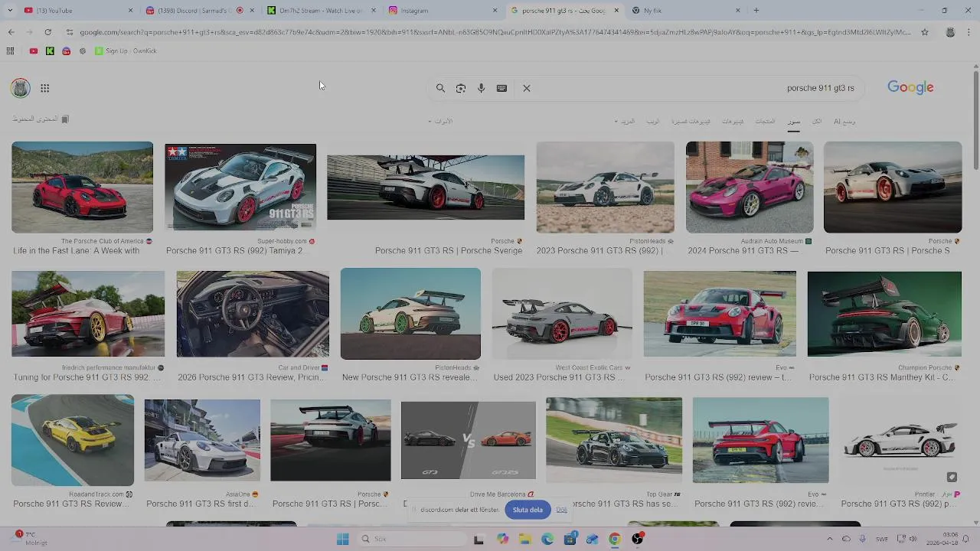Open the Tamiya 911 GT3 RS model image
Screen dimensions: 980x551
[240, 187]
